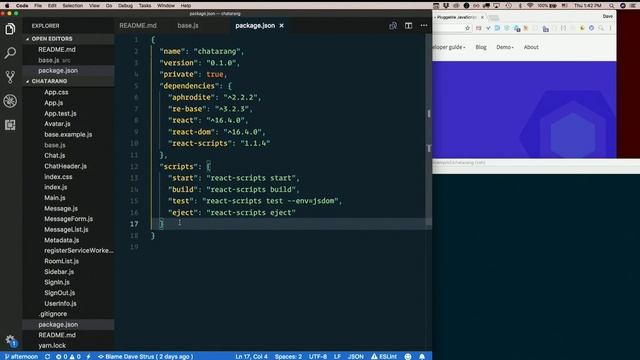Open Bluetooth menu bar icon
The height and width of the screenshot is (360, 640).
[x=520, y=6]
